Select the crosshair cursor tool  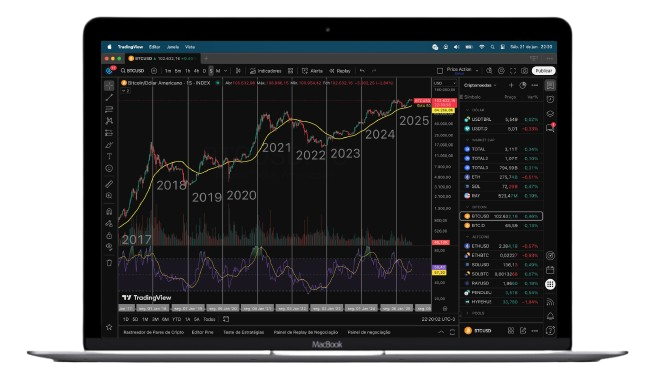109,85
